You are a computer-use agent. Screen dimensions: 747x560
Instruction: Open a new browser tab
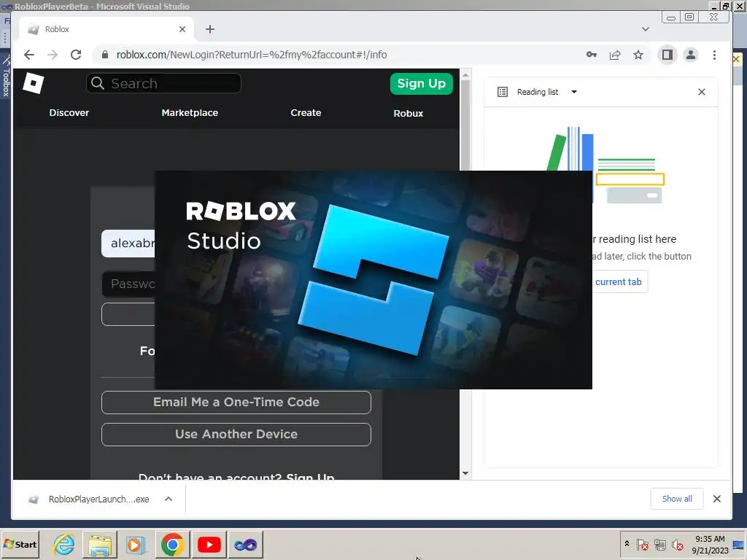(210, 29)
